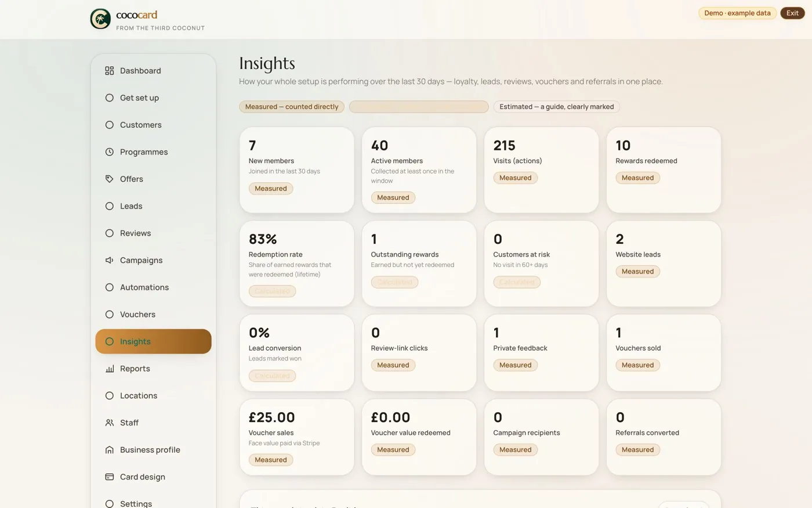
Task: Click the "Campaign recipients" label
Action: [527, 433]
